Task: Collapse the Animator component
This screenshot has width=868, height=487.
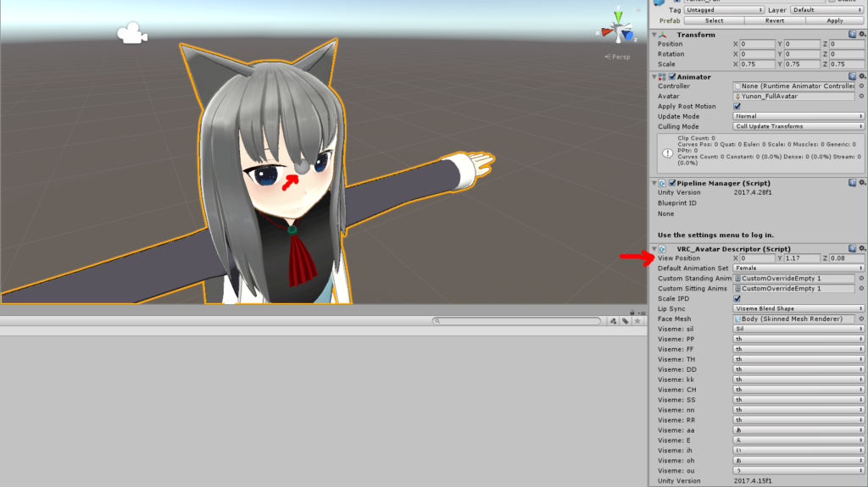Action: pos(654,77)
